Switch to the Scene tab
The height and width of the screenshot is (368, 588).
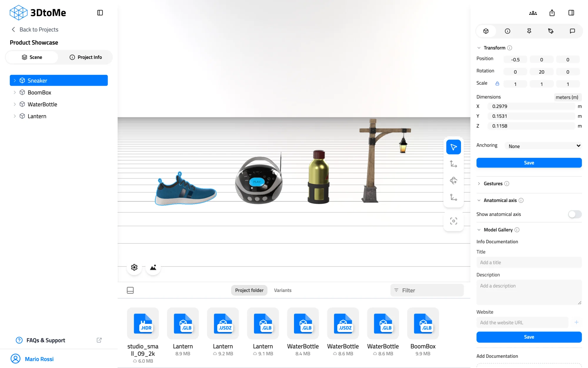pos(32,57)
